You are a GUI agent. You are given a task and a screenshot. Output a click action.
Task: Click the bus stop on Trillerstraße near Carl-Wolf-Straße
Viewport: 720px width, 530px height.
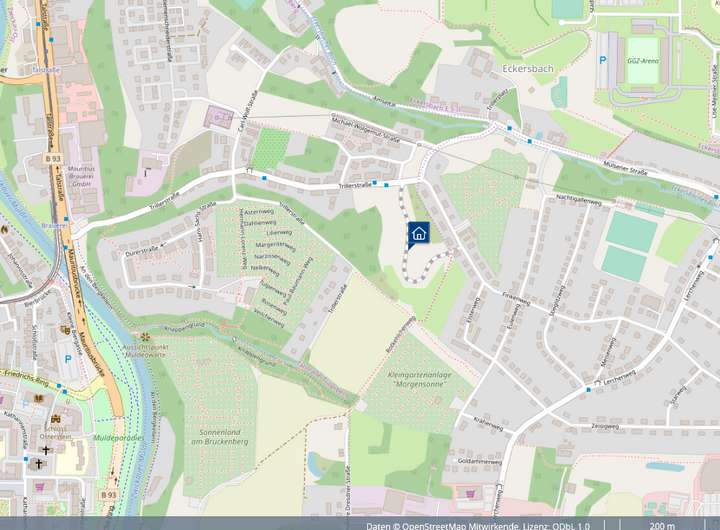(264, 178)
